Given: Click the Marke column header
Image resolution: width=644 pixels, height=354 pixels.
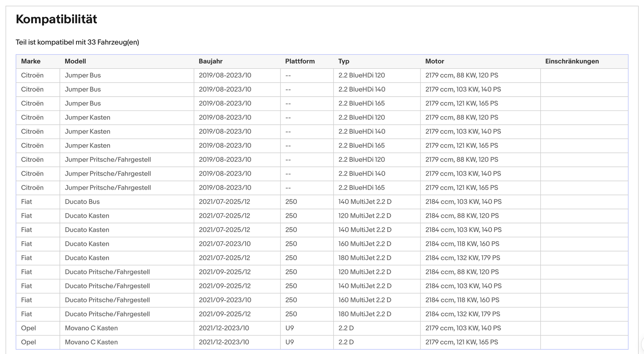Looking at the screenshot, I should pos(31,61).
